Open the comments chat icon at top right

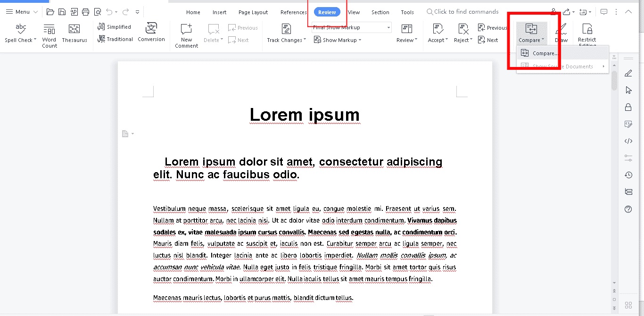[603, 12]
